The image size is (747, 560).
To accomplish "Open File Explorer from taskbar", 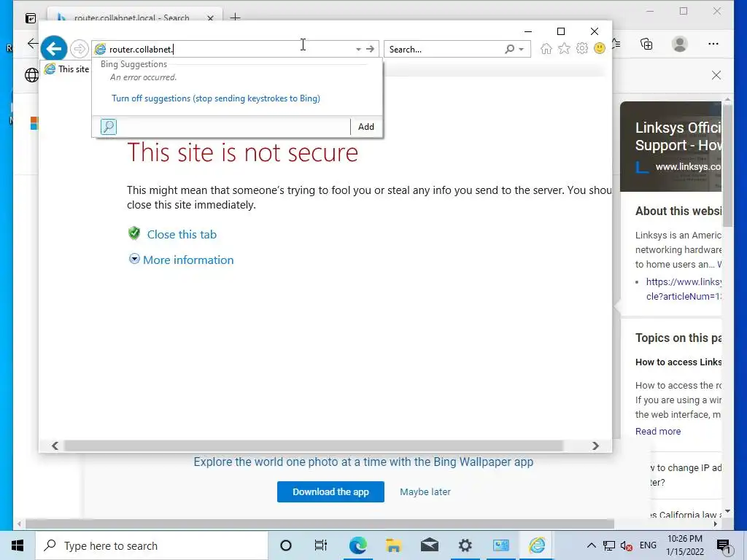I will tap(393, 545).
